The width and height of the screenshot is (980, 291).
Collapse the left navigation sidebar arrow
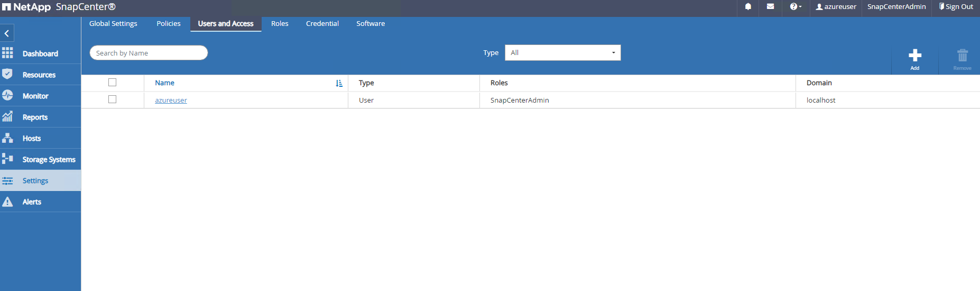pos(7,33)
